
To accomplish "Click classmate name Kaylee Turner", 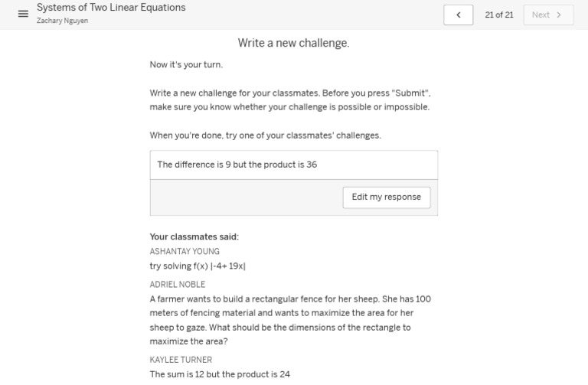I will pos(181,360).
